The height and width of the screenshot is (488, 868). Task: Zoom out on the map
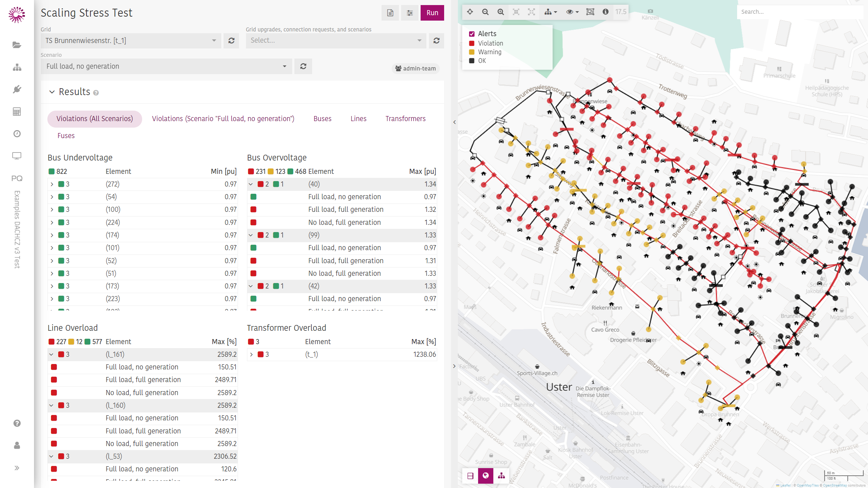(485, 12)
